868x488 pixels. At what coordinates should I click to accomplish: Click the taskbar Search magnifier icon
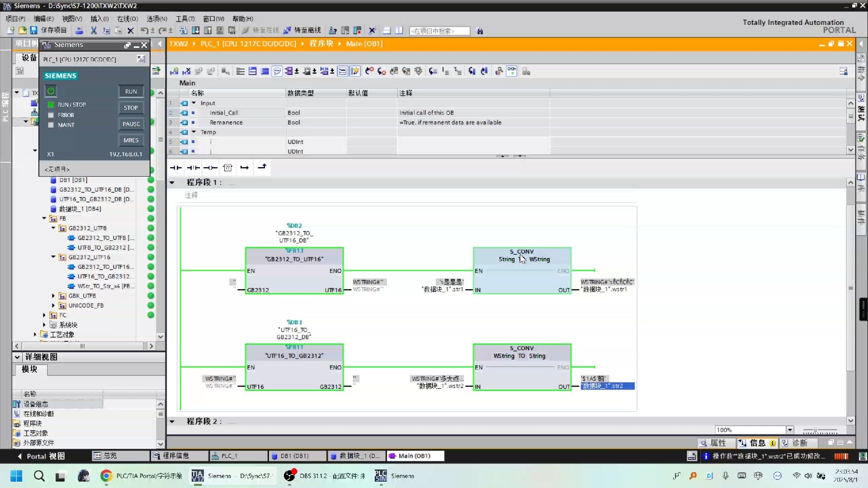[x=39, y=476]
